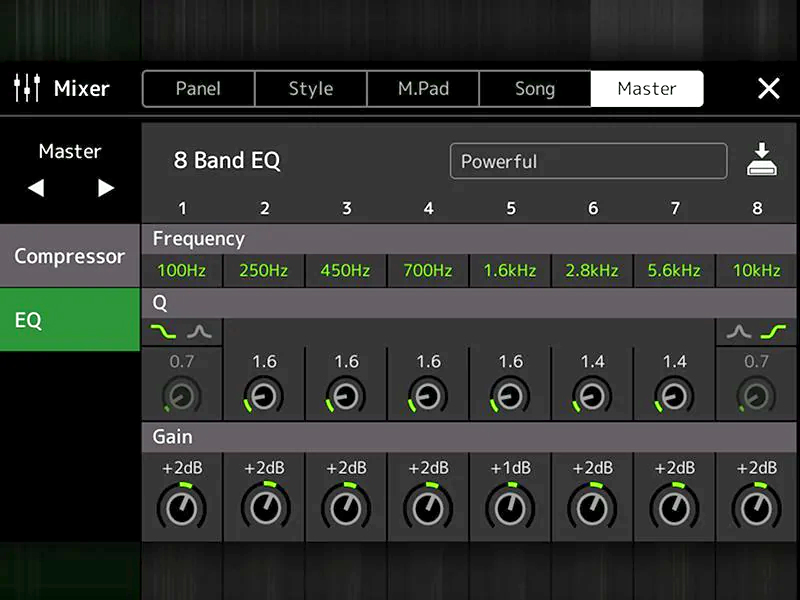Click band 1 Q knob at 0.7
The width and height of the screenshot is (800, 600).
point(181,395)
